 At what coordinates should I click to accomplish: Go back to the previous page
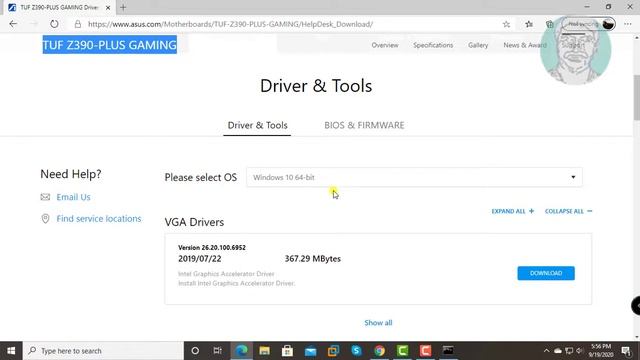(x=13, y=24)
